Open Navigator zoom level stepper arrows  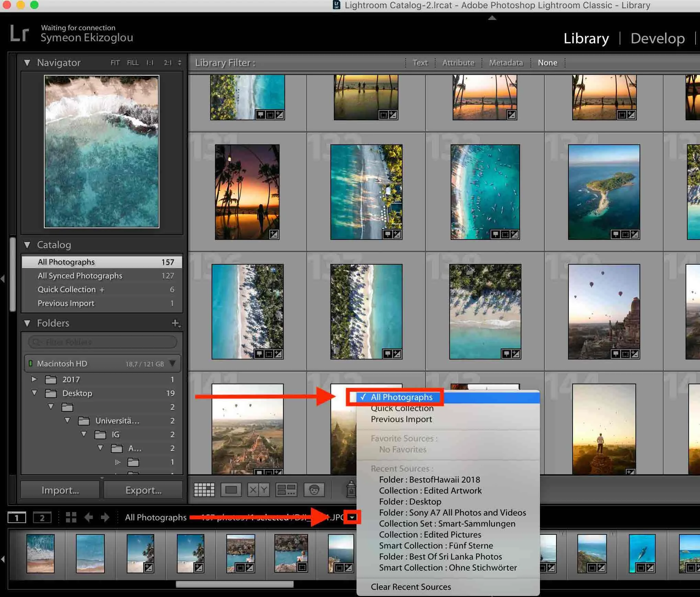tap(179, 63)
